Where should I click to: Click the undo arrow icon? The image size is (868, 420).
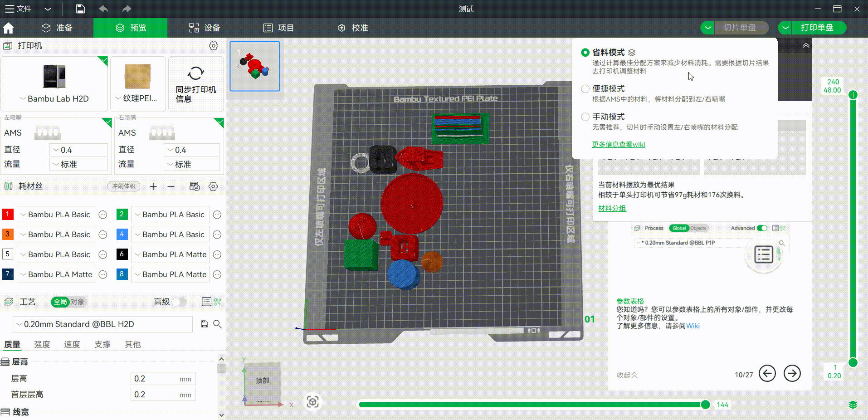[103, 9]
